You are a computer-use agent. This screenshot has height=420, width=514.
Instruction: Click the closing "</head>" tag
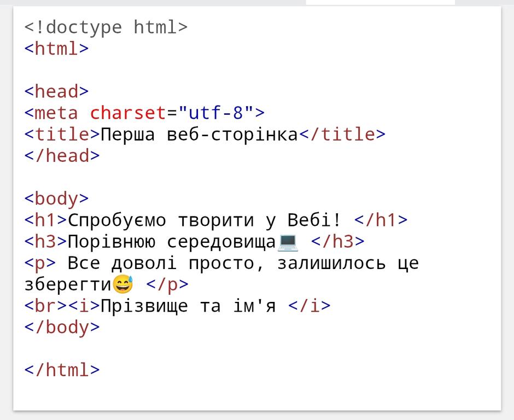pos(62,156)
